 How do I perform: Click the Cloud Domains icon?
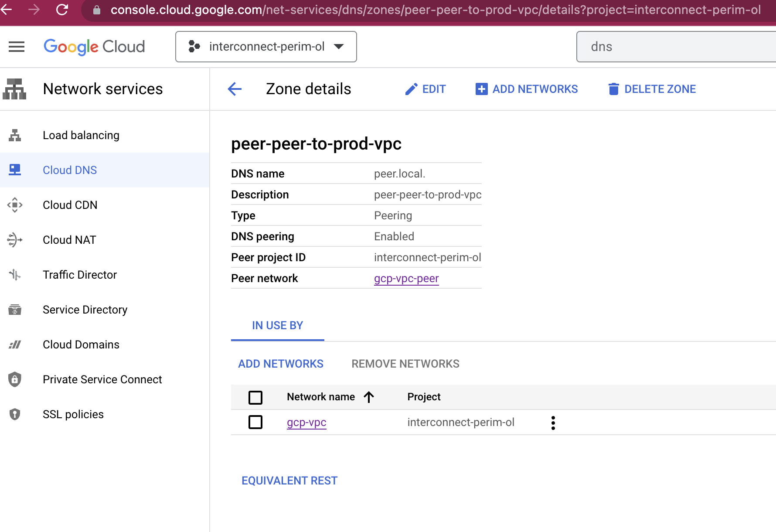pyautogui.click(x=14, y=344)
